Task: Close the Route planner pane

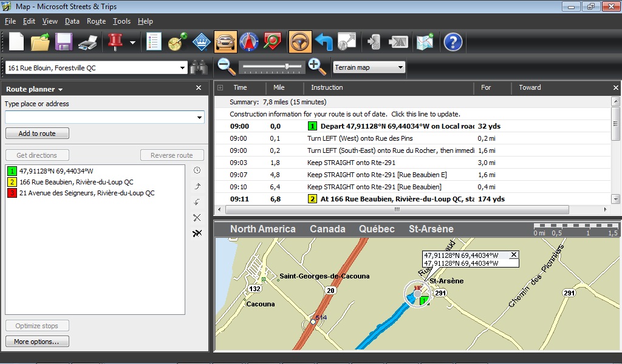Action: [x=199, y=88]
